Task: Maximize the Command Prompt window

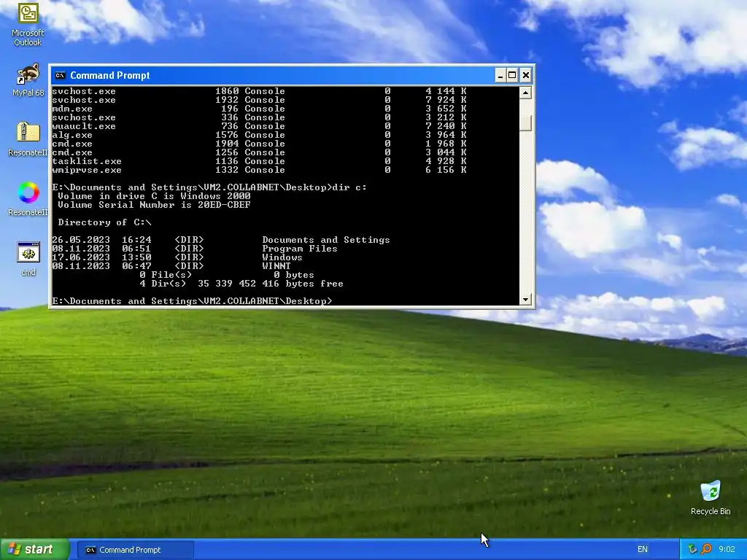Action: (x=512, y=75)
